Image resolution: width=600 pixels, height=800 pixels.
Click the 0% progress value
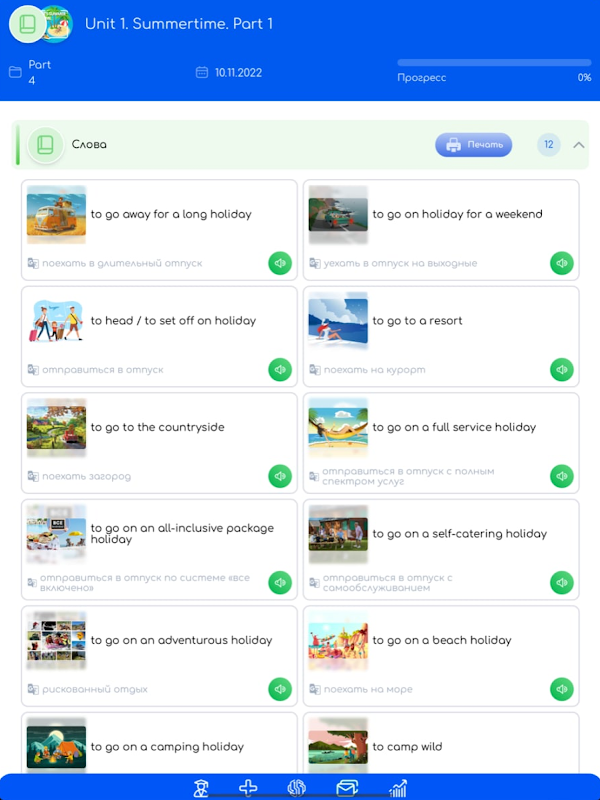tap(584, 78)
